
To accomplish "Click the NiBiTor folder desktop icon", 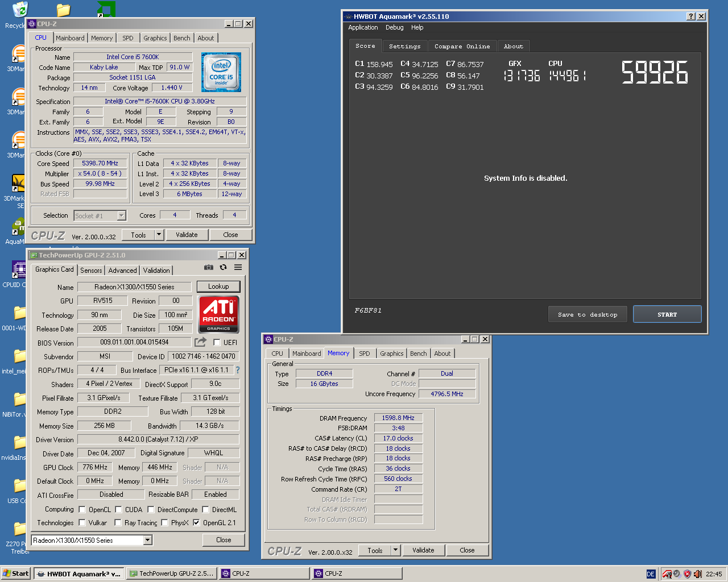I will coord(20,399).
